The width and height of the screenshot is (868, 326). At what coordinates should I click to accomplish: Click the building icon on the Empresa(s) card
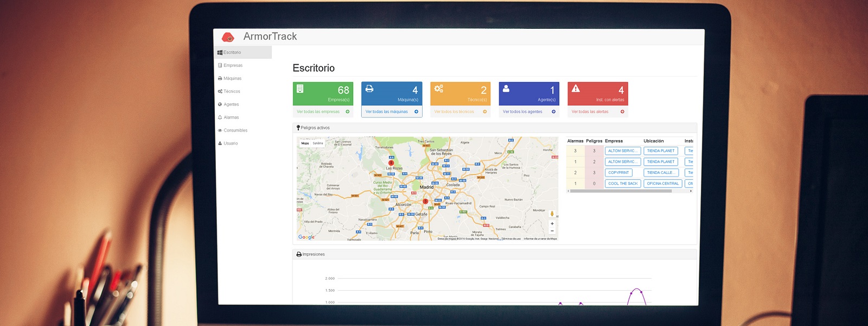point(300,89)
